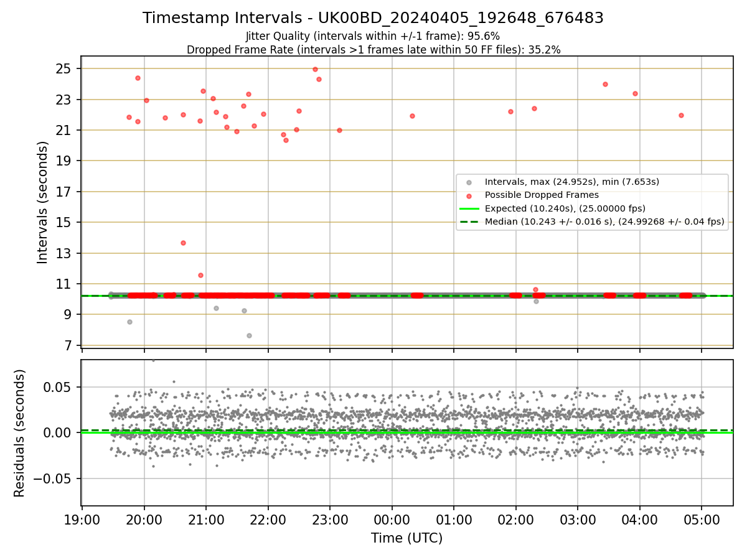
Task: Click legend entry 'Intervals, max (24.952s), min (7.653s)'
Action: point(572,182)
